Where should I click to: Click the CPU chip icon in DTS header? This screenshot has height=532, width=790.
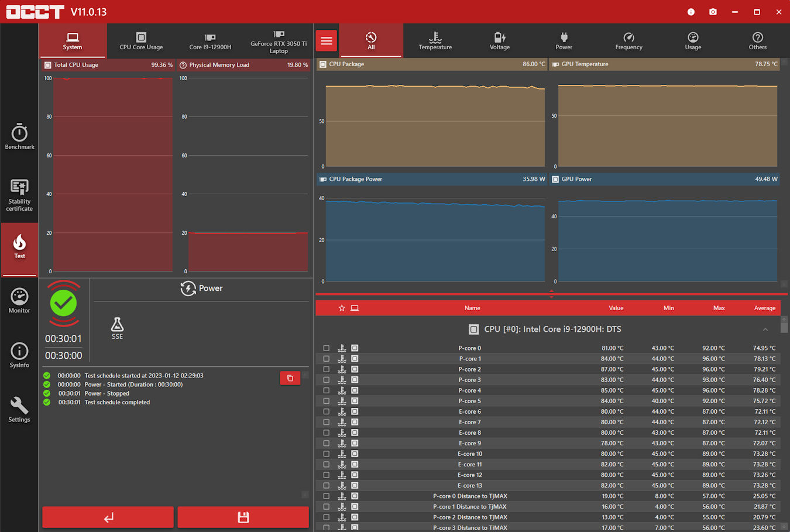474,330
